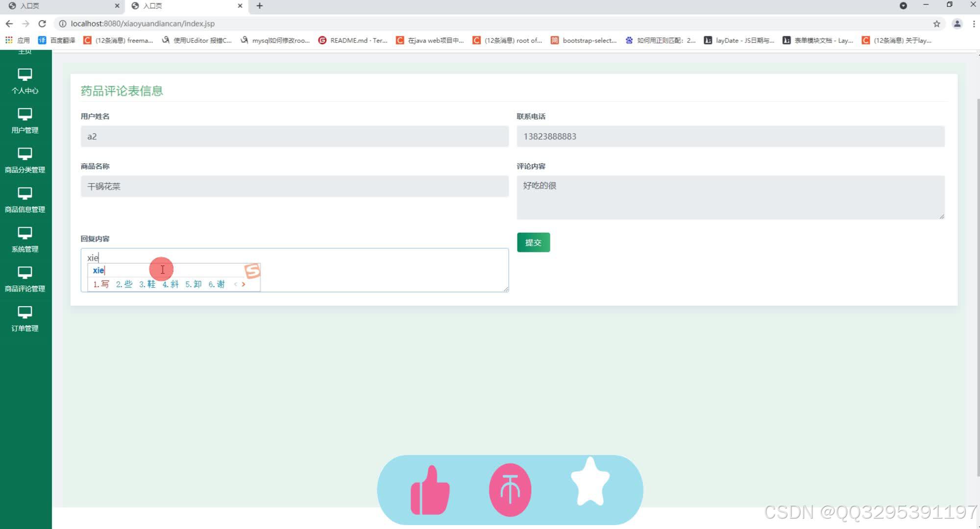Click the 评论内容 textarea
Screen dimensions: 980x529
(x=731, y=197)
